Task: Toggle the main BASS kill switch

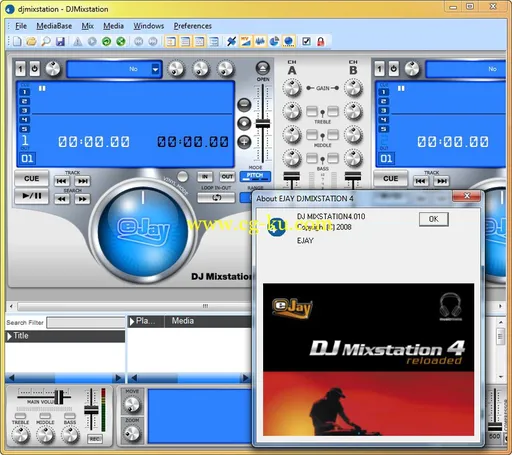Action: tap(70, 416)
